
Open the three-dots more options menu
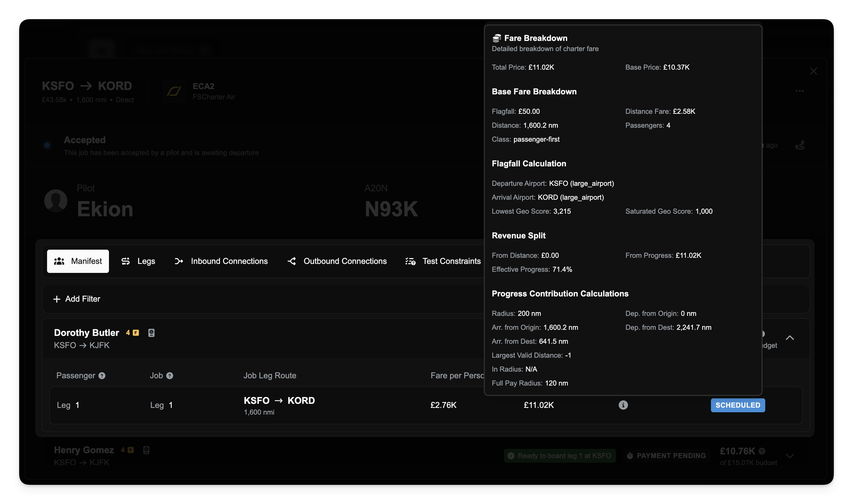[x=800, y=91]
